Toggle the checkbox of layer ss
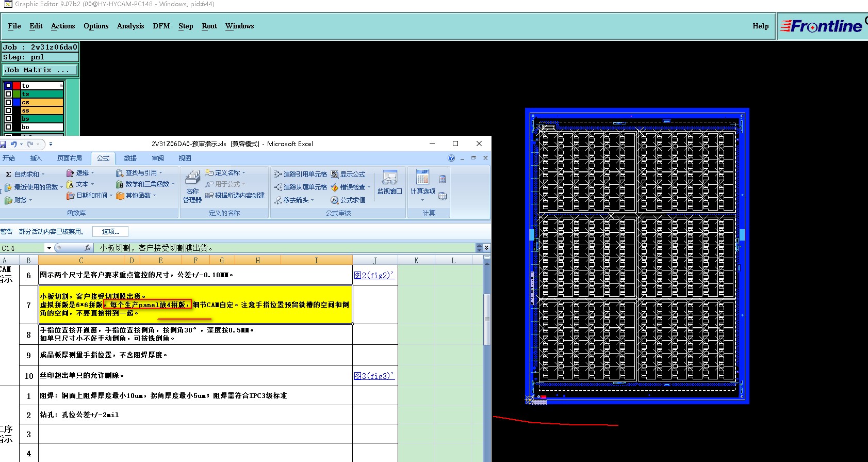The width and height of the screenshot is (868, 462). (8, 110)
